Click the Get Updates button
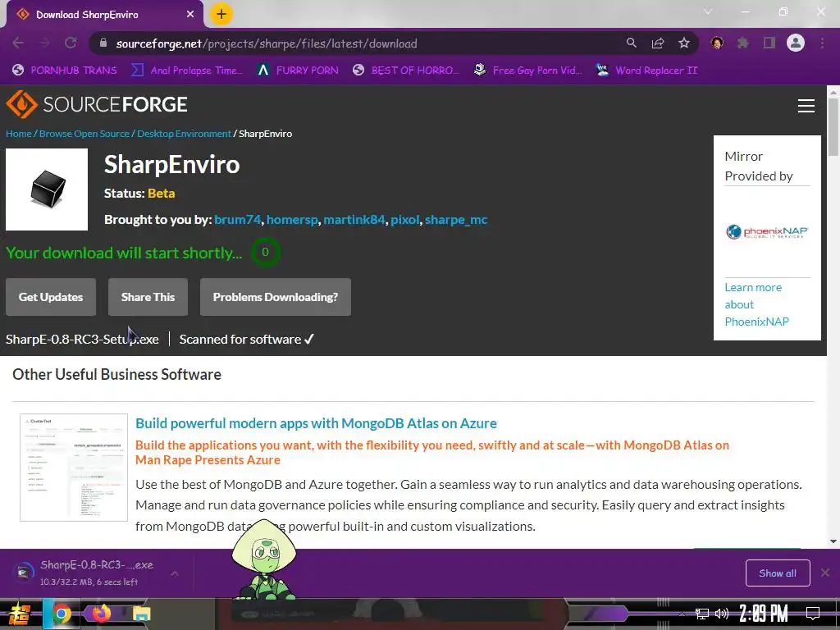 [51, 297]
